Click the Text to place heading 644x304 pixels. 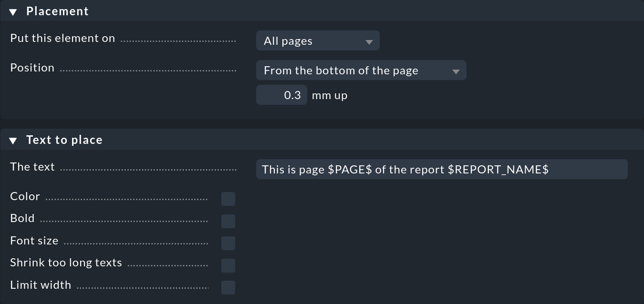tap(64, 140)
